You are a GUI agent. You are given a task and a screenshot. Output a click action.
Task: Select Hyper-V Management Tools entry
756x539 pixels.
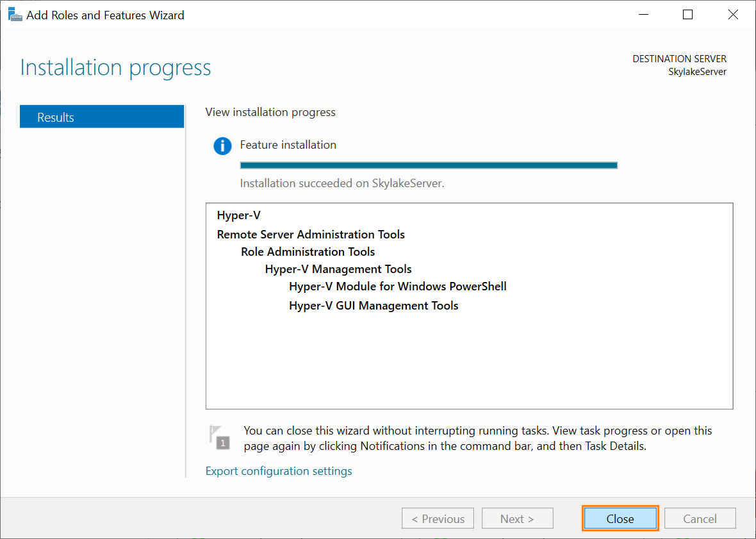click(338, 269)
